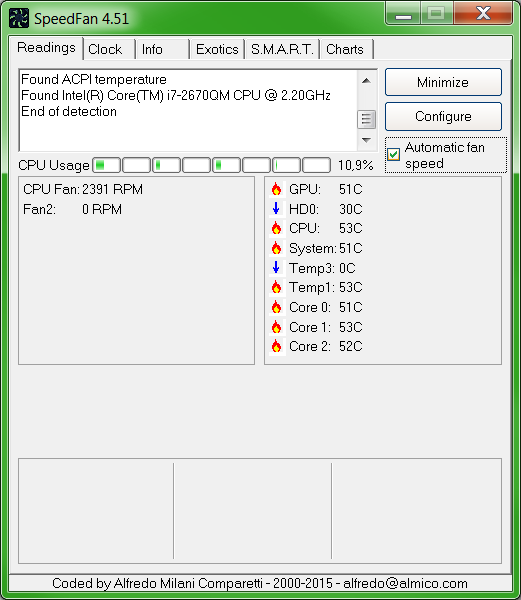Viewport: 521px width, 600px height.
Task: Click the Minimize button
Action: [x=443, y=82]
